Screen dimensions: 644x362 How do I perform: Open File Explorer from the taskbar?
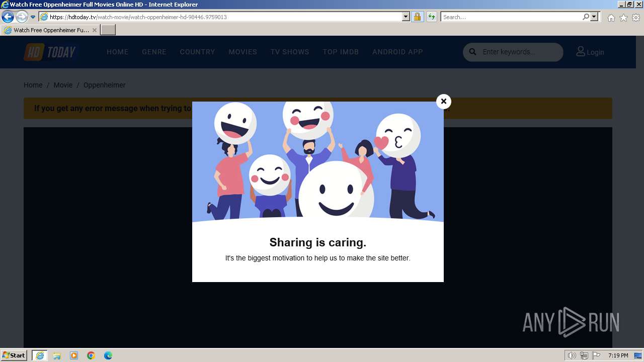pyautogui.click(x=57, y=355)
